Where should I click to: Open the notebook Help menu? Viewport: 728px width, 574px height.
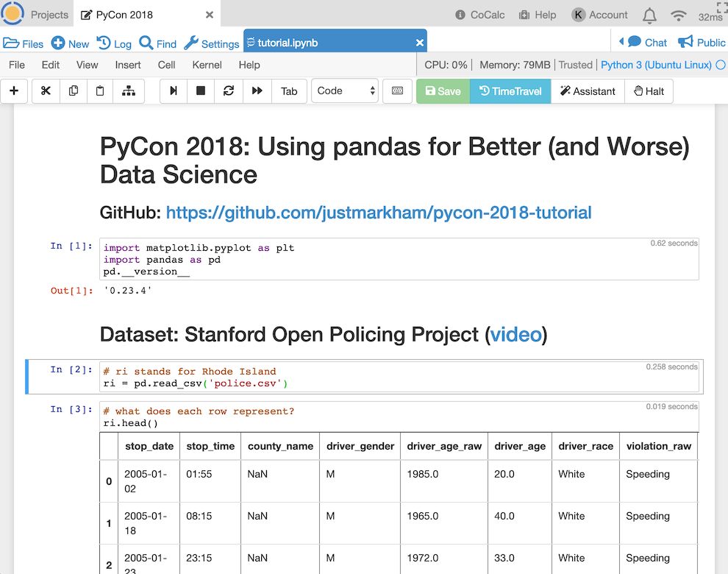[x=249, y=65]
